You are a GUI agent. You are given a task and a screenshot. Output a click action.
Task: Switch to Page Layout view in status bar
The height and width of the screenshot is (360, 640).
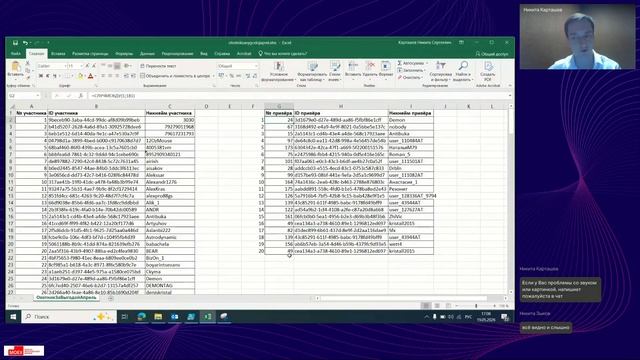pos(437,306)
